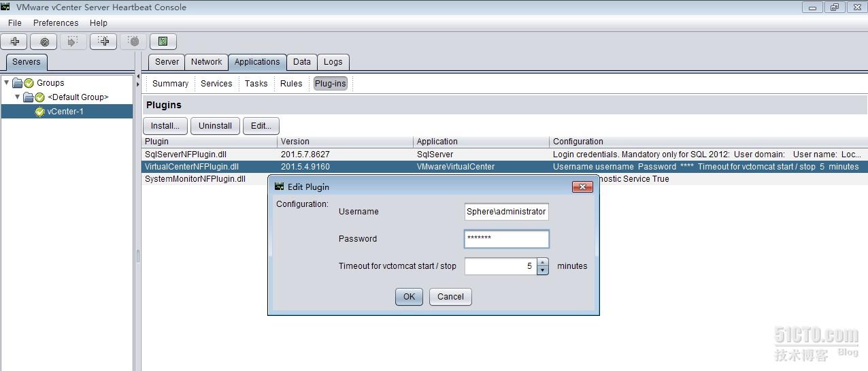Open the File menu
This screenshot has width=868, height=371.
click(15, 23)
